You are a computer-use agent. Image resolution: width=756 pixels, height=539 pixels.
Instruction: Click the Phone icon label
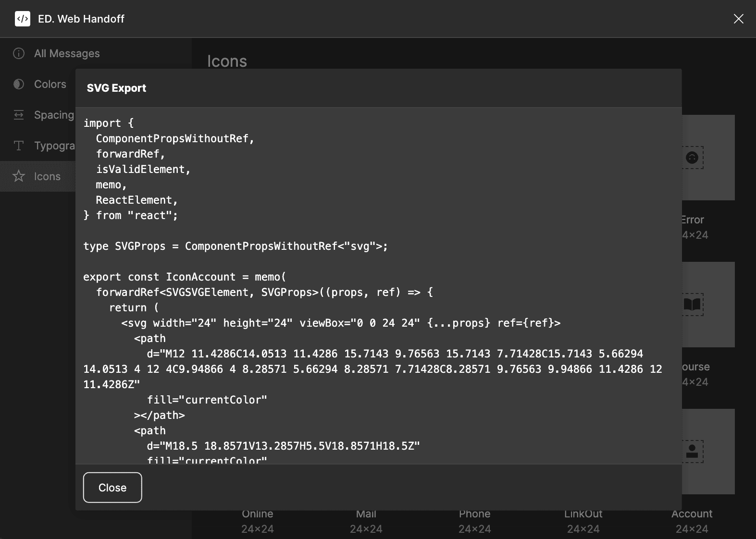(474, 514)
